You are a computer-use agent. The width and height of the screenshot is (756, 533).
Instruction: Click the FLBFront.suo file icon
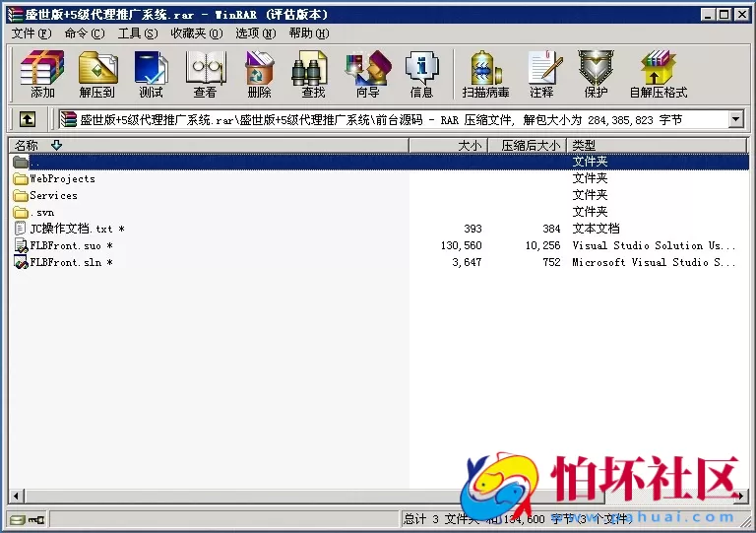coord(21,245)
